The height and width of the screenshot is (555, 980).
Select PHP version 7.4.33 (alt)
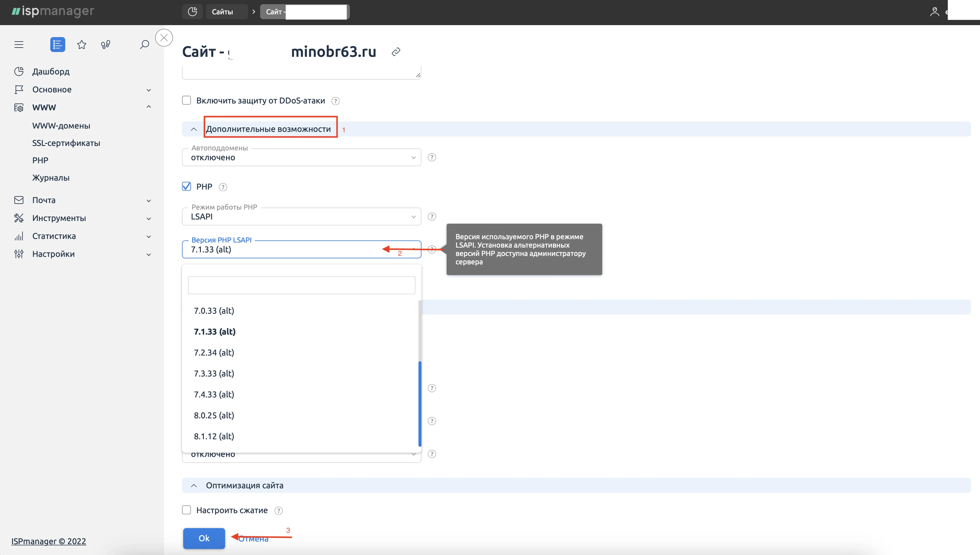pos(213,394)
